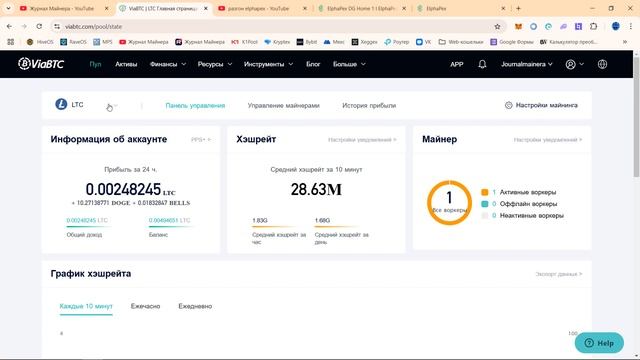Viewport: 640px width, 360px height.
Task: Click the APP link in header
Action: point(456,64)
